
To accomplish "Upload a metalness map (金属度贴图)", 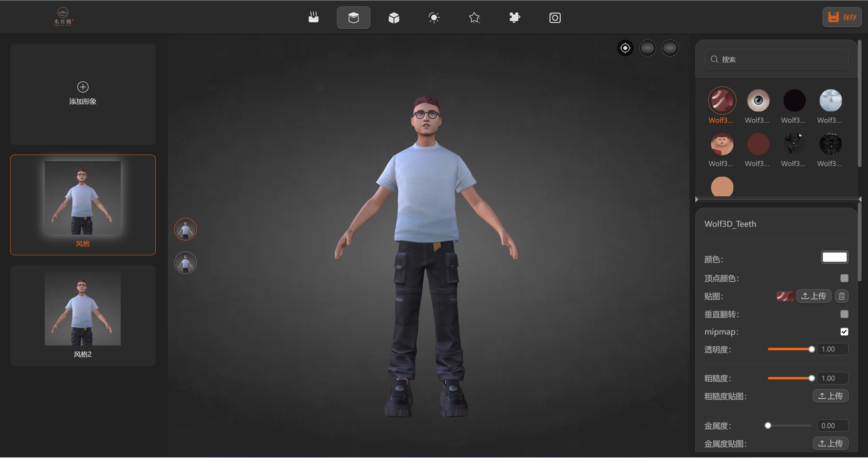I will 830,443.
